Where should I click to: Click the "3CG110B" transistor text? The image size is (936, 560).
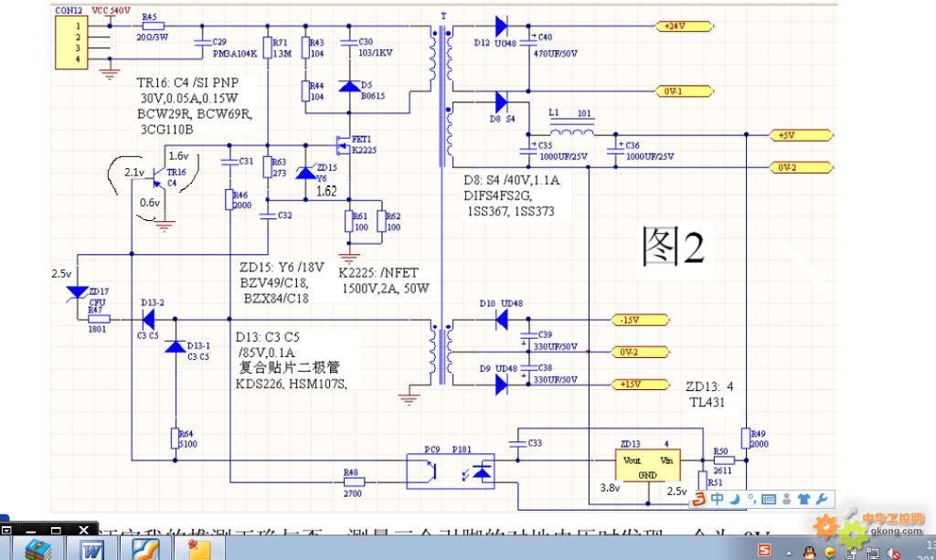tap(166, 130)
